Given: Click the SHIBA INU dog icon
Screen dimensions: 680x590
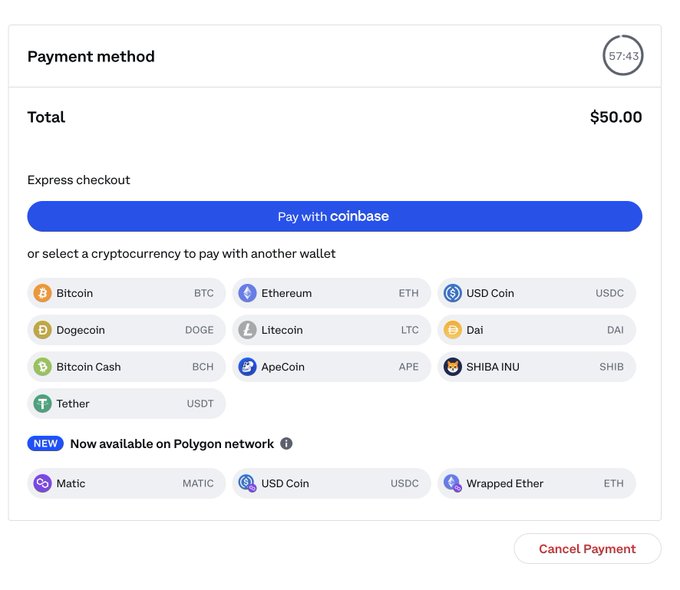Looking at the screenshot, I should [452, 367].
